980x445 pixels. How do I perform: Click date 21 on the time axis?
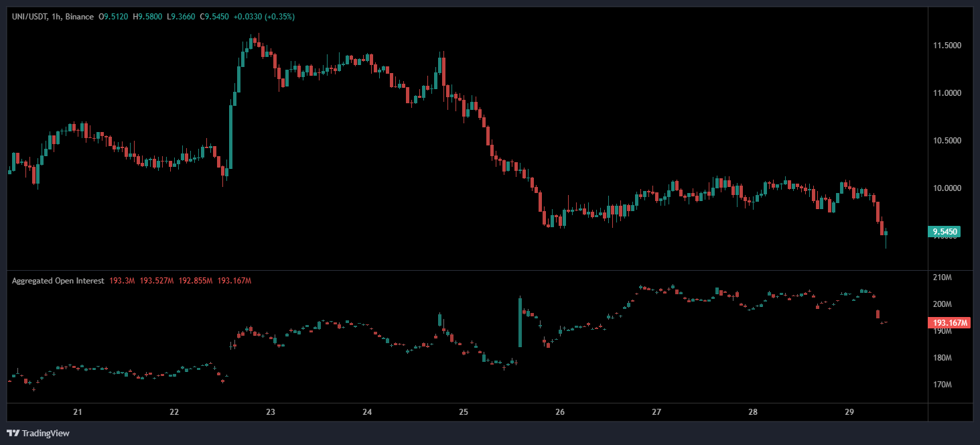pos(78,412)
